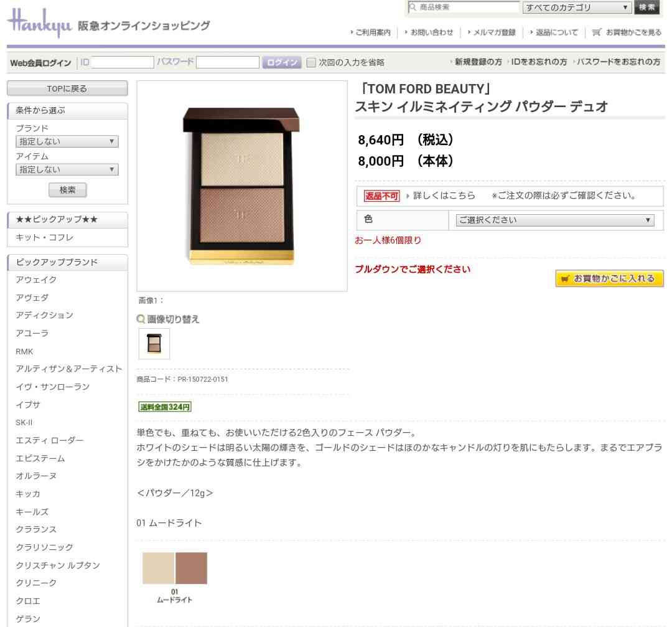Click the TOPに戻る button
Viewport: 672px width, 627px height.
(67, 88)
